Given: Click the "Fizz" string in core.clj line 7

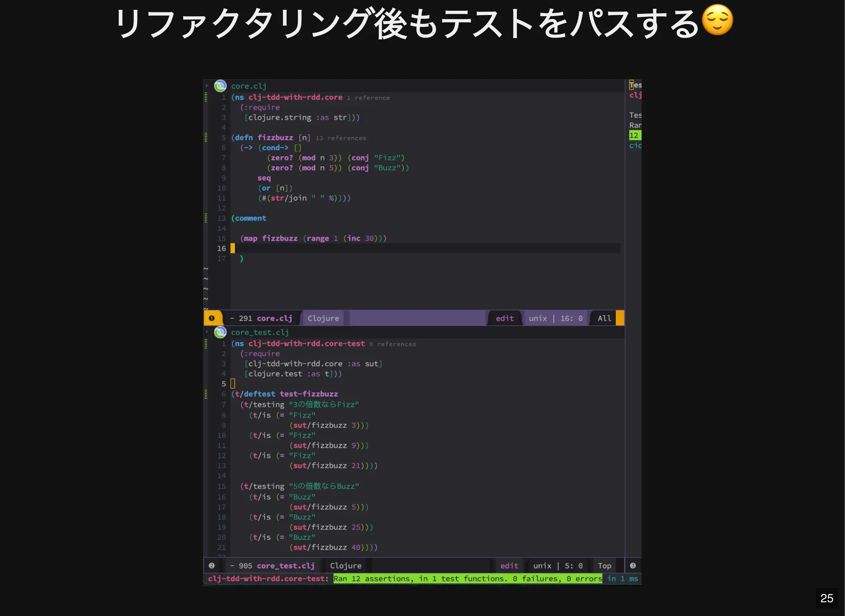Looking at the screenshot, I should 387,158.
